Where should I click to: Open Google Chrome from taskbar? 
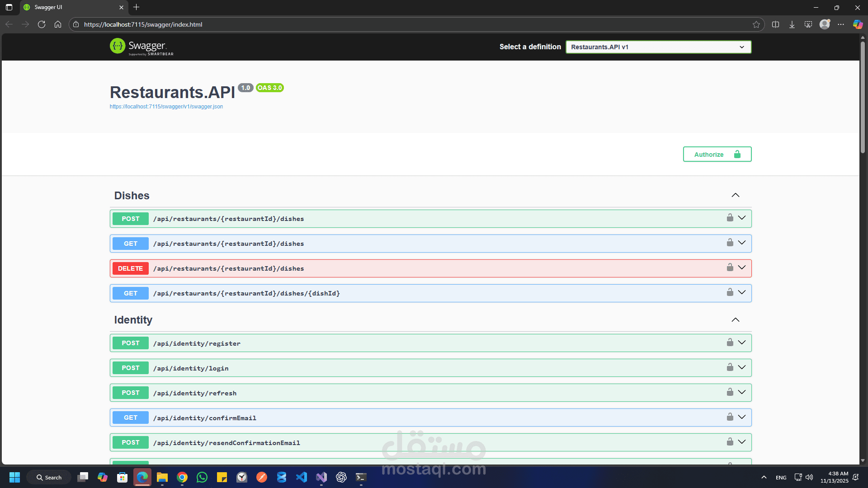click(x=182, y=477)
